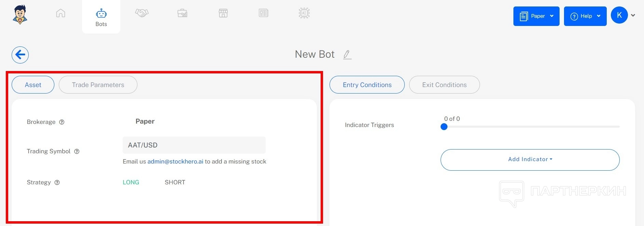
Task: Click the admin@stockhero.ai email link
Action: (x=175, y=161)
